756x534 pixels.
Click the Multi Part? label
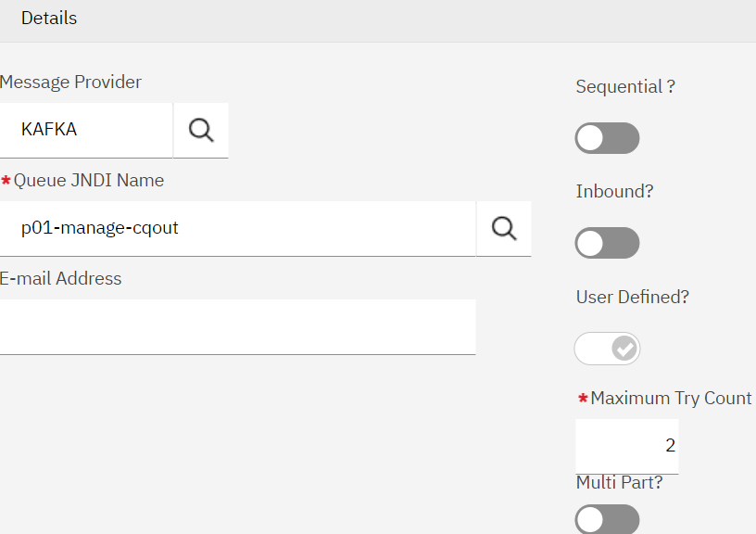[619, 482]
